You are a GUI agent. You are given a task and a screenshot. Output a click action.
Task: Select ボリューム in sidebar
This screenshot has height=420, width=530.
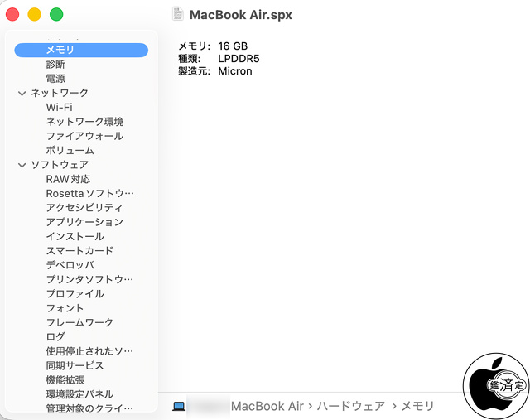70,151
